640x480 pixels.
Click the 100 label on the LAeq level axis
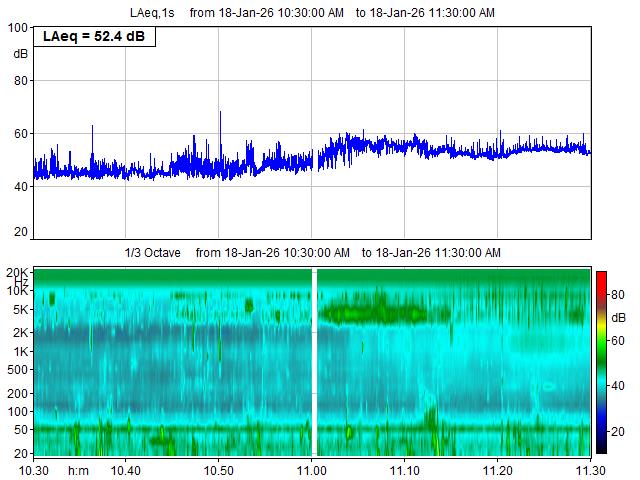pyautogui.click(x=17, y=28)
